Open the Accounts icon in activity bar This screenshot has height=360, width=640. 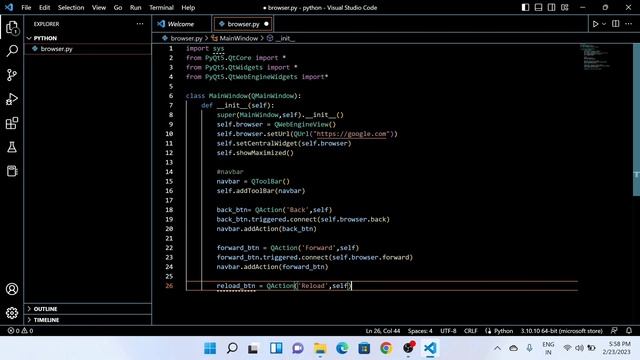click(x=12, y=289)
